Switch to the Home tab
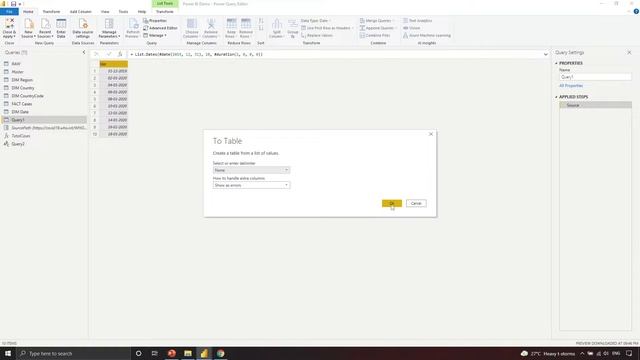 [28, 11]
